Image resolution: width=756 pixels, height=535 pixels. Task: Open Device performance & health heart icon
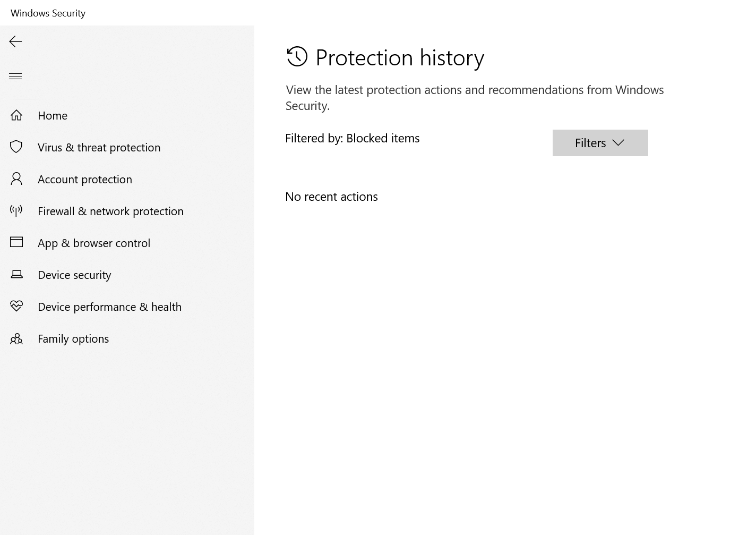coord(16,307)
